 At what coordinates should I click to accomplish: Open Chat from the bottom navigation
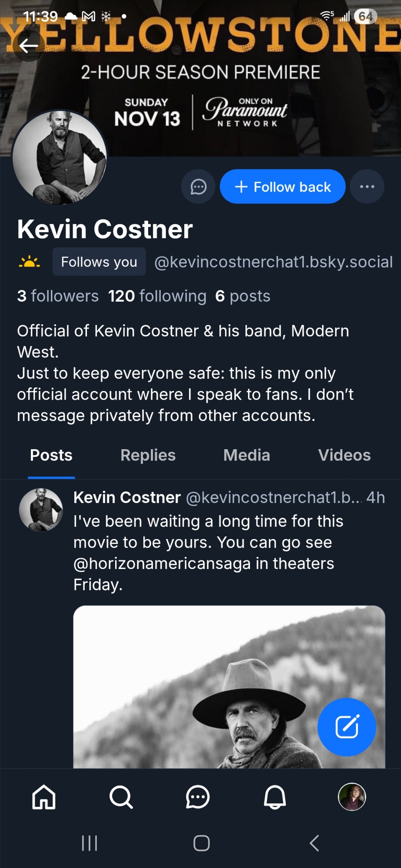pos(198,797)
